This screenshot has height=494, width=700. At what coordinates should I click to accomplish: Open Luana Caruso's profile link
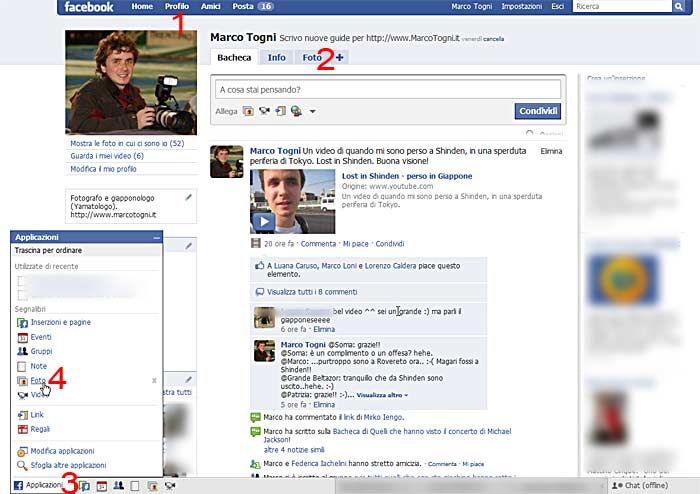[x=295, y=266]
